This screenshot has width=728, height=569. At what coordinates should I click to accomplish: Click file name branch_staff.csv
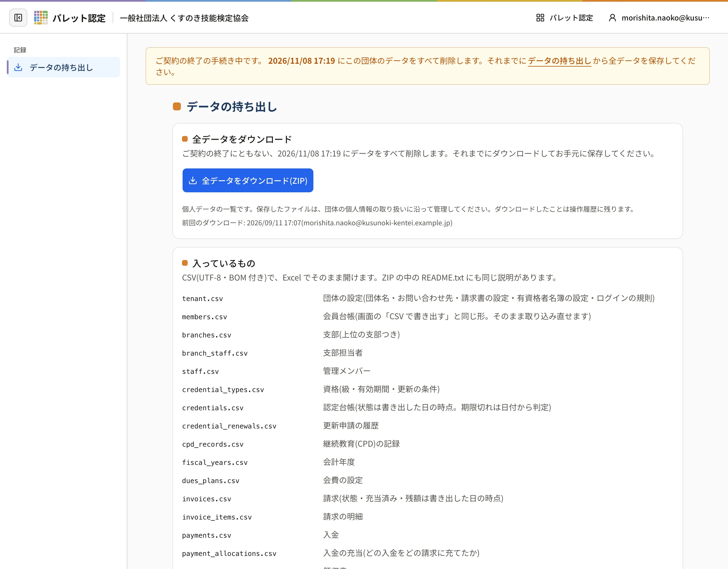coord(215,353)
